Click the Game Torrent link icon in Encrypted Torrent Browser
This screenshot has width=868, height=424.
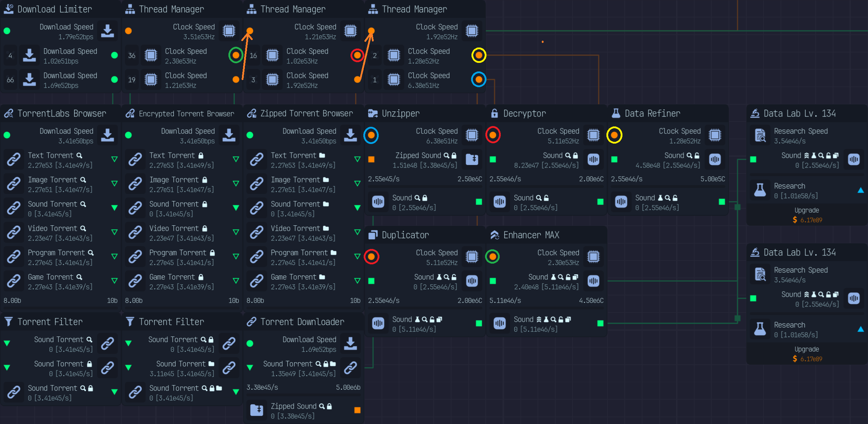[x=135, y=281]
